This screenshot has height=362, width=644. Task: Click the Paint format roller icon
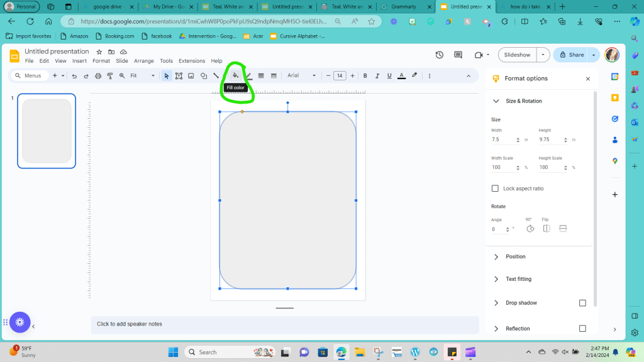pos(110,76)
